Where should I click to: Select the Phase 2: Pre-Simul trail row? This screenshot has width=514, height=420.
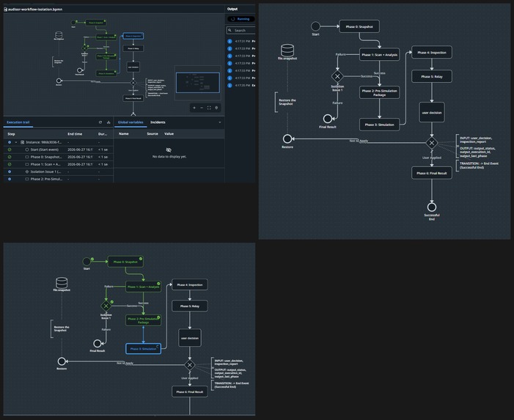(x=59, y=179)
